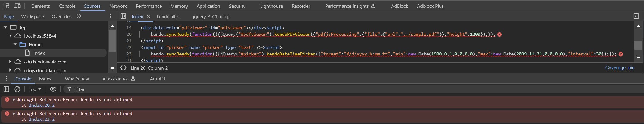Create a live expression eye icon
Screen dimensions: 644x124
(53, 89)
